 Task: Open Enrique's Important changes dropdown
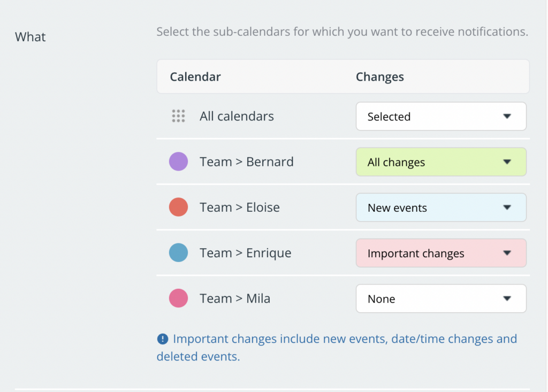point(441,253)
